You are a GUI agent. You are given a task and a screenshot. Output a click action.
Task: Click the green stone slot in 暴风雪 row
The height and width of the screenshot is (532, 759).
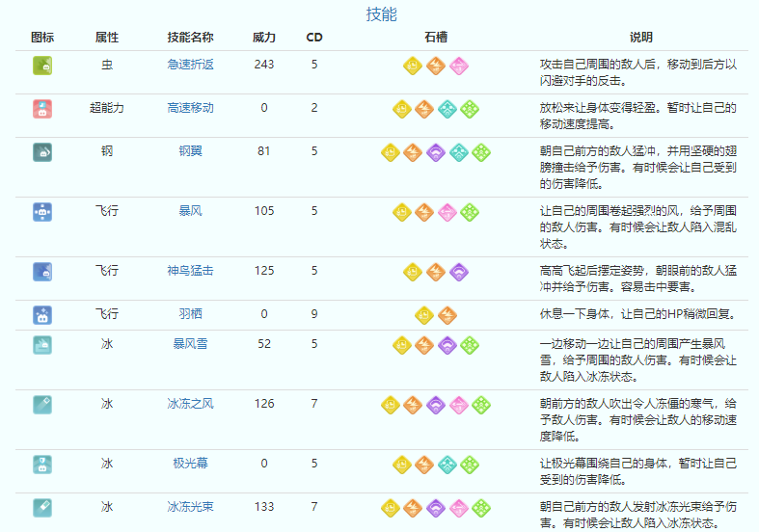[x=470, y=345]
